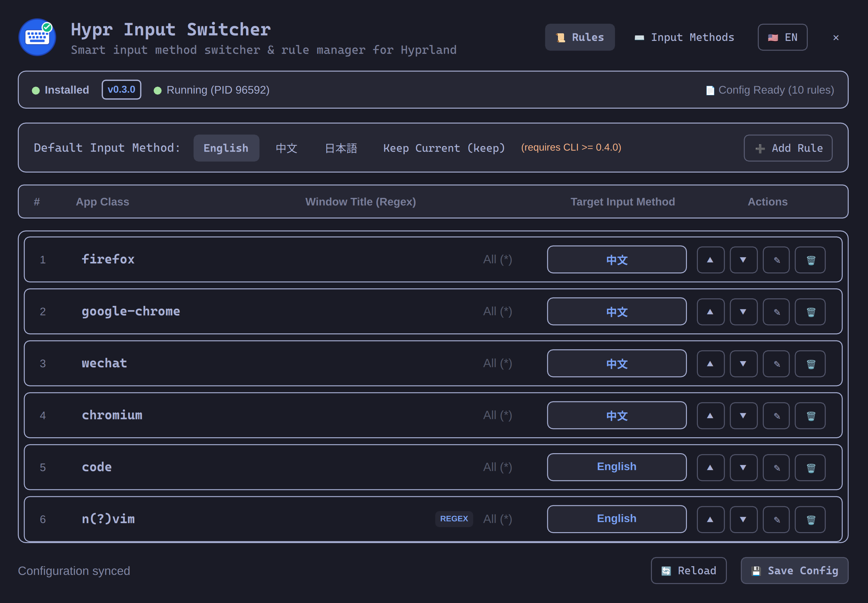Move the google-chrome rule up
This screenshot has width=868, height=603.
point(710,312)
